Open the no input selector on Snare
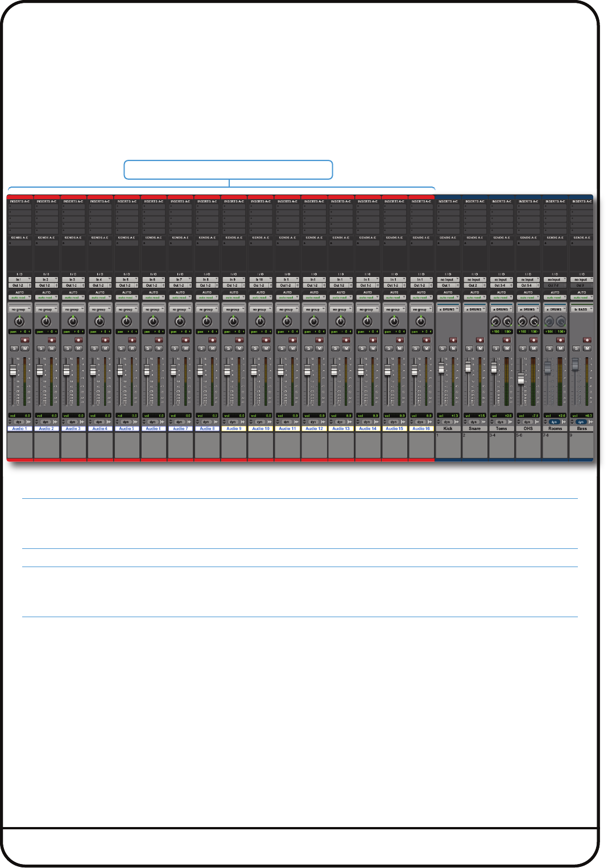The height and width of the screenshot is (868, 608). (474, 280)
